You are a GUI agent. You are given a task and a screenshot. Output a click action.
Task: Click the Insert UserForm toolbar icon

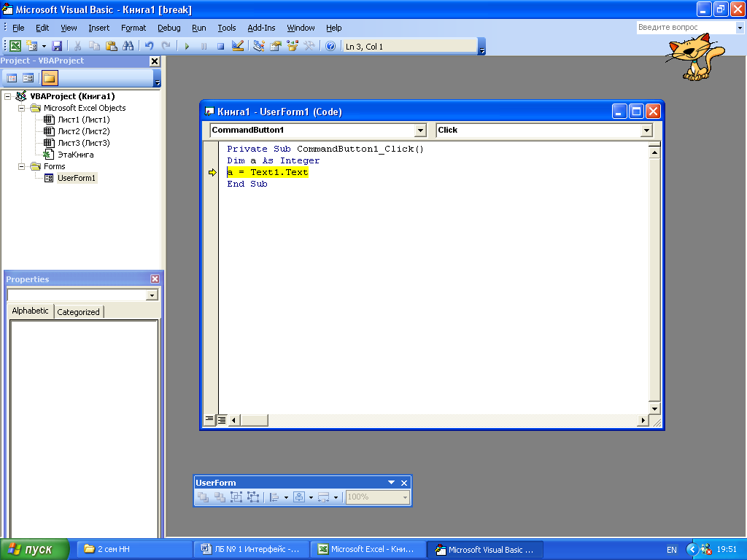[32, 46]
